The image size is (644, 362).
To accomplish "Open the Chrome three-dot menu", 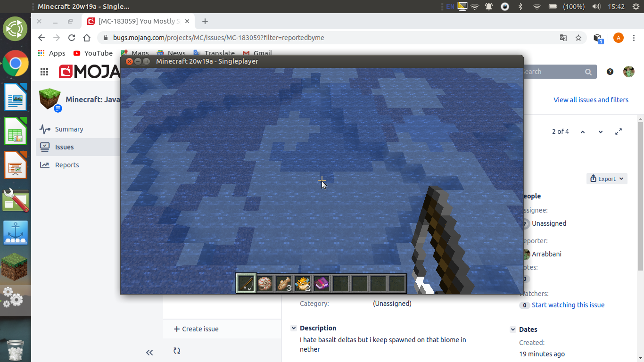I will pos(635,38).
